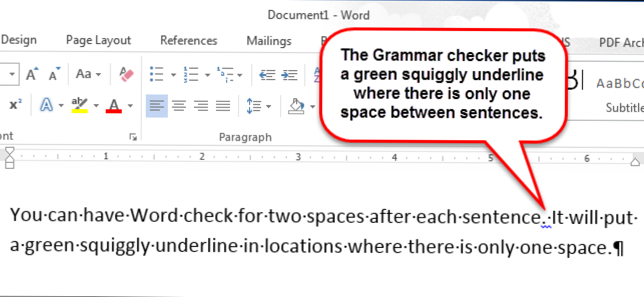Click the Increase Font Size icon
This screenshot has width=644, height=297.
pyautogui.click(x=33, y=75)
